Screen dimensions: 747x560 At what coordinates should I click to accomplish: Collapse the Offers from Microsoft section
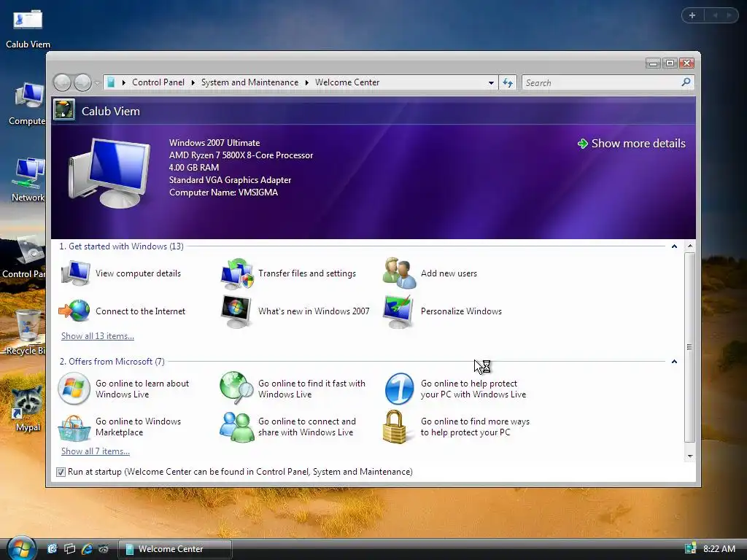pyautogui.click(x=674, y=362)
